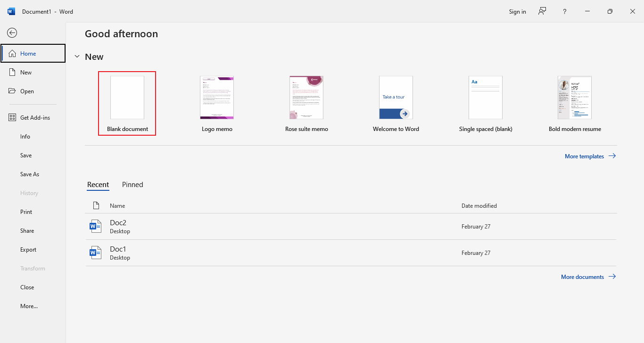The height and width of the screenshot is (343, 644).
Task: Choose Save As from the sidebar
Action: 29,174
